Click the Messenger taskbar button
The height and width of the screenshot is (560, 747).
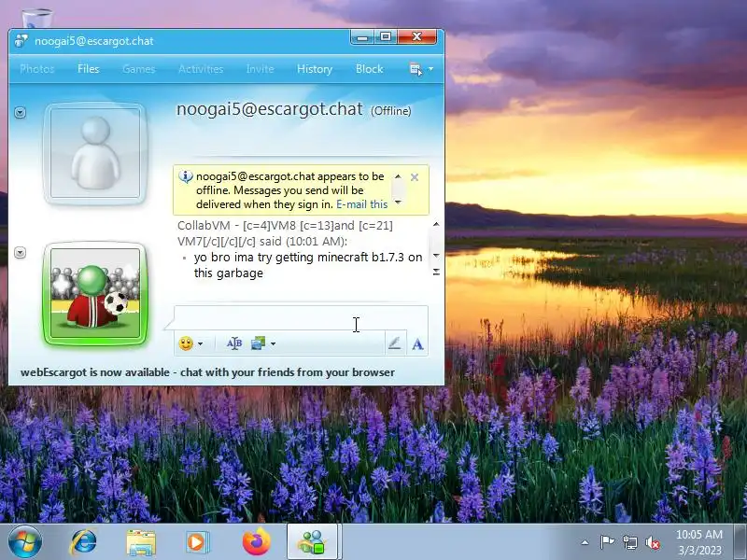pos(313,542)
